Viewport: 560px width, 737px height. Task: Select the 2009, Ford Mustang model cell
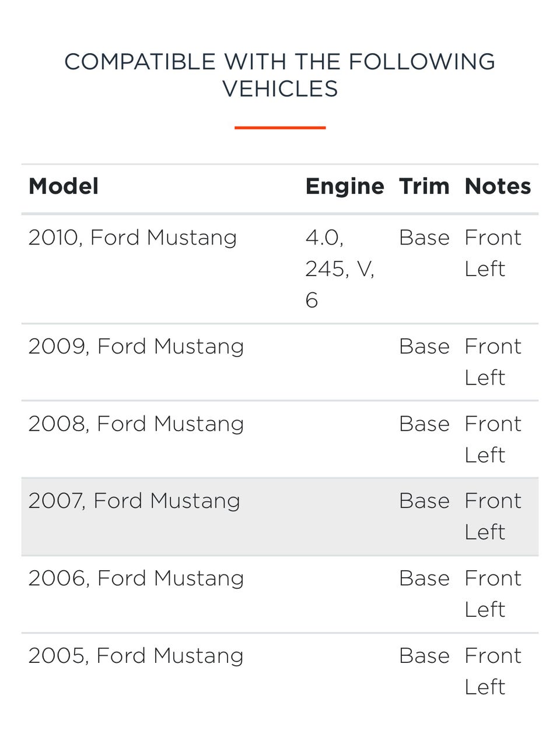136,347
